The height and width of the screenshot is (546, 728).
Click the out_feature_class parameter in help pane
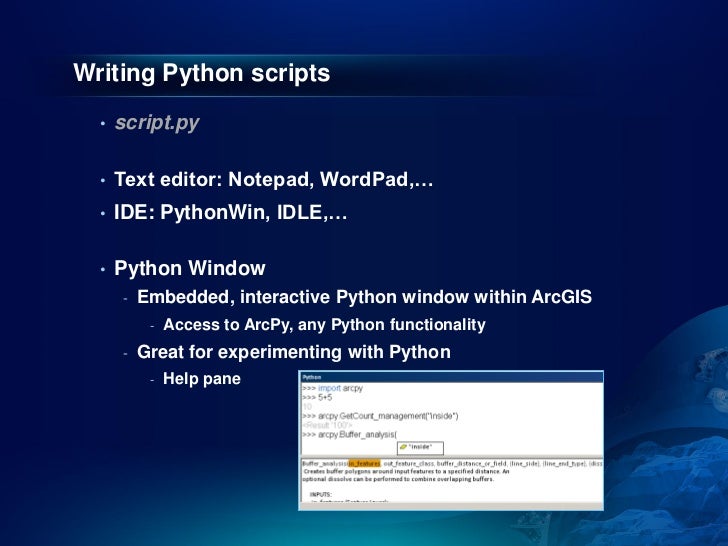coord(409,463)
